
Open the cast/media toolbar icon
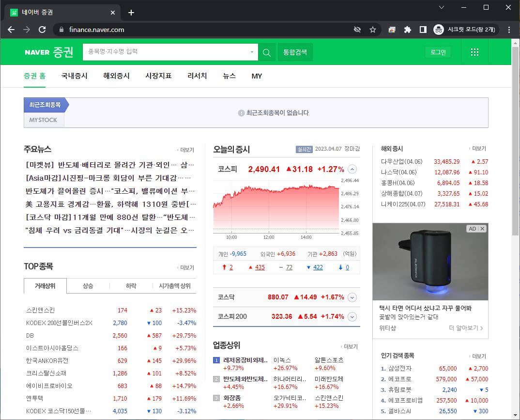point(392,30)
